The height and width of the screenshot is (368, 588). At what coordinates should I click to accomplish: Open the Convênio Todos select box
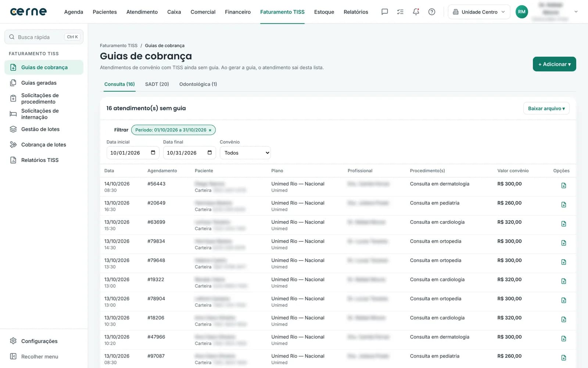click(245, 153)
